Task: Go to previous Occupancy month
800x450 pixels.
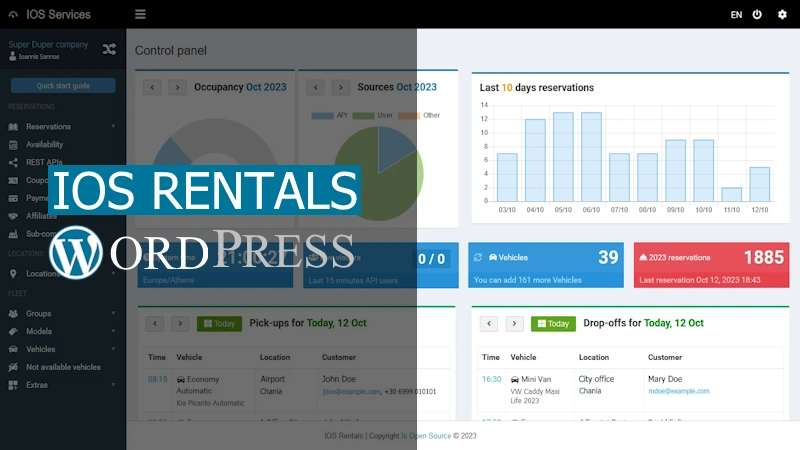Action: (152, 87)
